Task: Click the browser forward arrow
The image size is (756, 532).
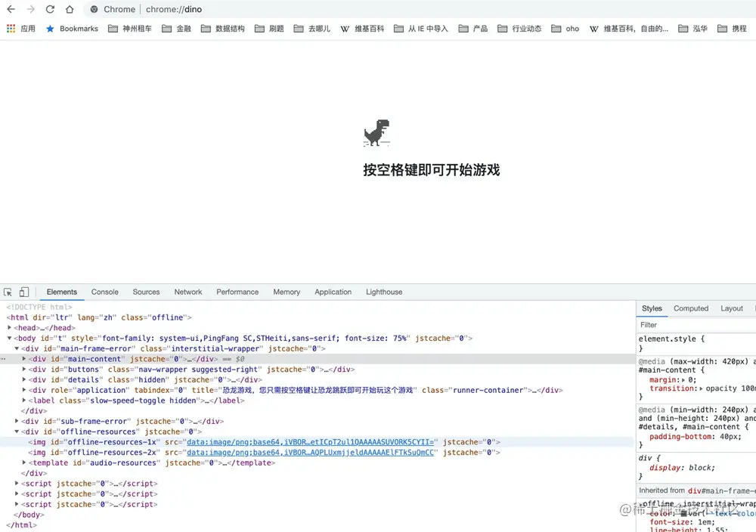Action: click(30, 9)
